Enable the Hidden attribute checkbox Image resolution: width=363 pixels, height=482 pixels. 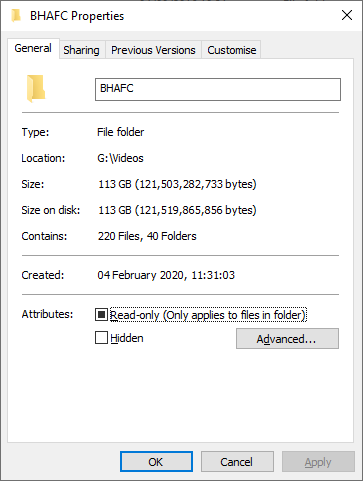click(x=101, y=338)
